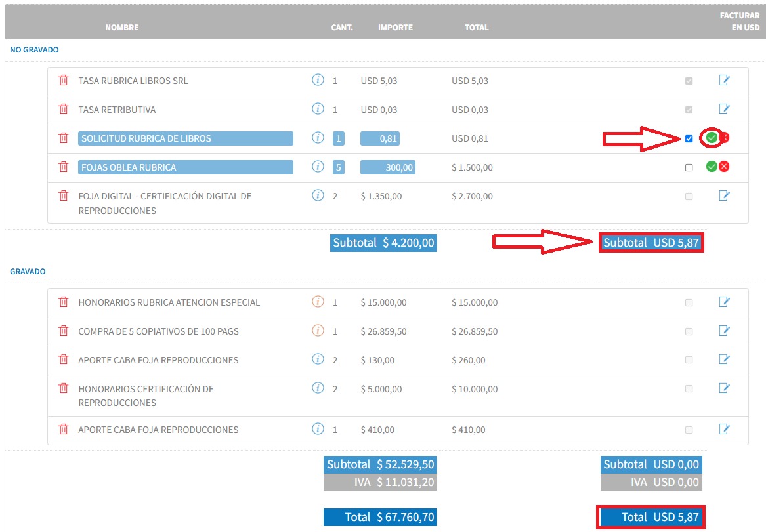Viewport: 766px width, 532px height.
Task: Cancel edit with red X on FOJAS OBLEA RUBRICA
Action: [x=724, y=167]
